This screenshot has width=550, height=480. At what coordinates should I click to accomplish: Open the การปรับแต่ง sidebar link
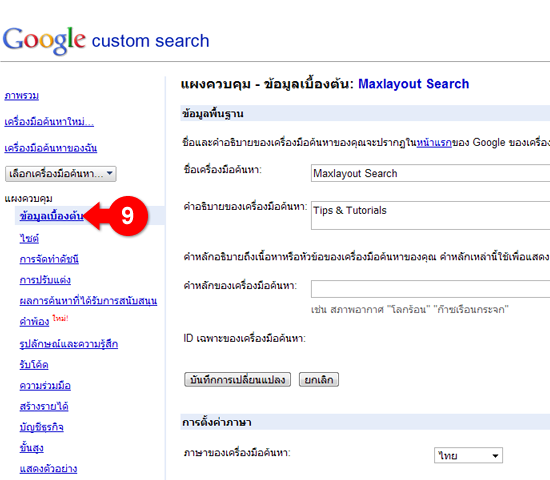click(45, 280)
